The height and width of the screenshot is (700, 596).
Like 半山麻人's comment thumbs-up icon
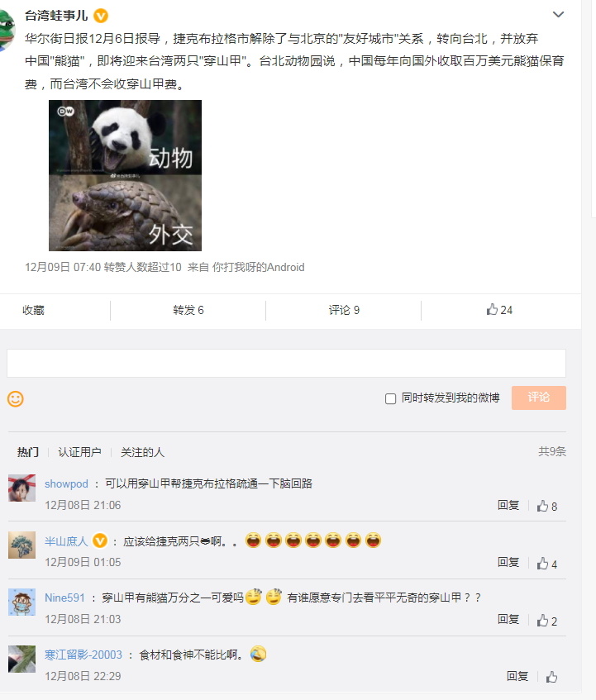point(542,564)
